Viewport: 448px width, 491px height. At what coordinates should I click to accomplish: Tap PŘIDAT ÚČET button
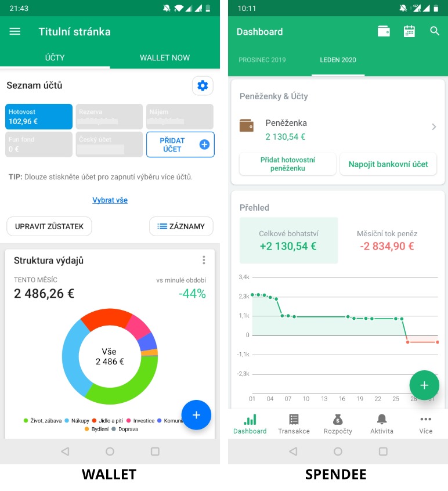tap(180, 145)
